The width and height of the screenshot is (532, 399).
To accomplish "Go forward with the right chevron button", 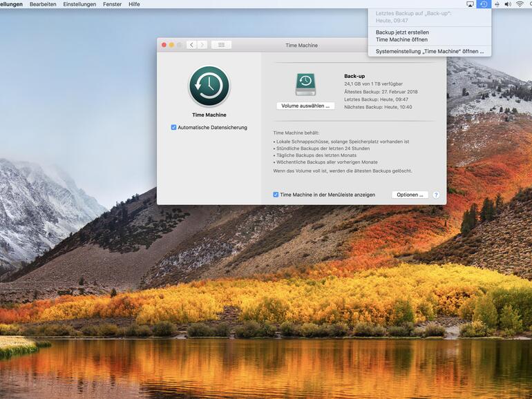I will click(x=202, y=45).
